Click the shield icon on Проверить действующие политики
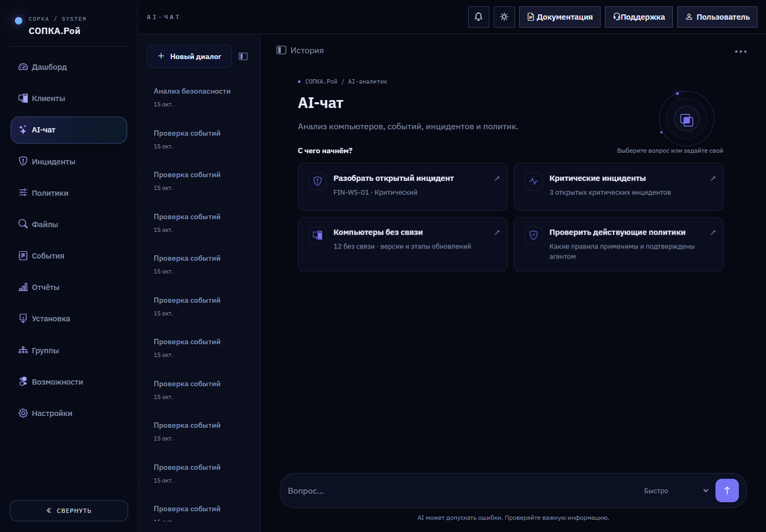This screenshot has height=532, width=766. 534,235
